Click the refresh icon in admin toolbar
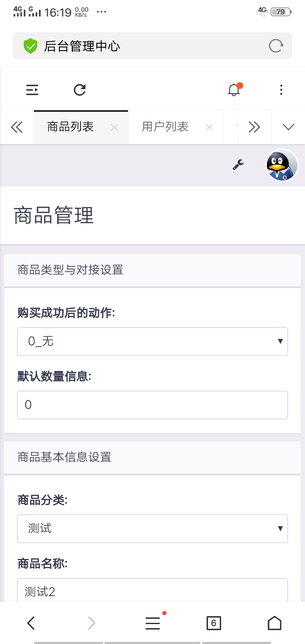305x644 pixels. (x=80, y=90)
